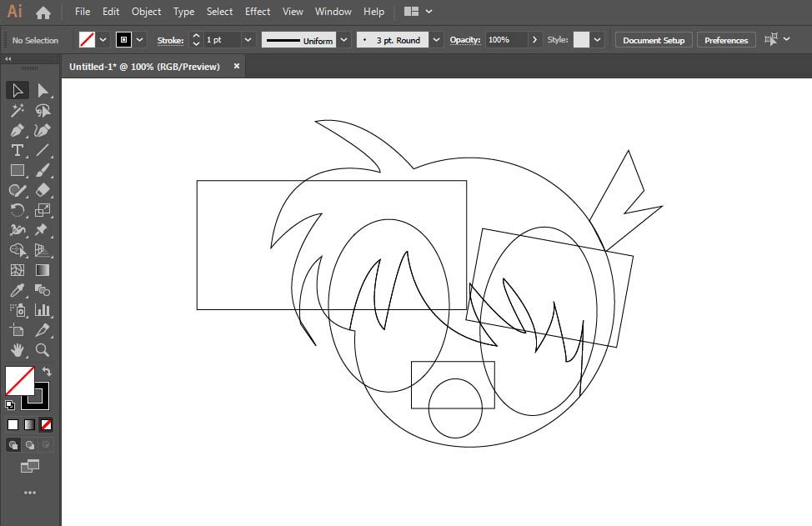This screenshot has height=526, width=812.
Task: Select the Lasso tool
Action: [43, 110]
